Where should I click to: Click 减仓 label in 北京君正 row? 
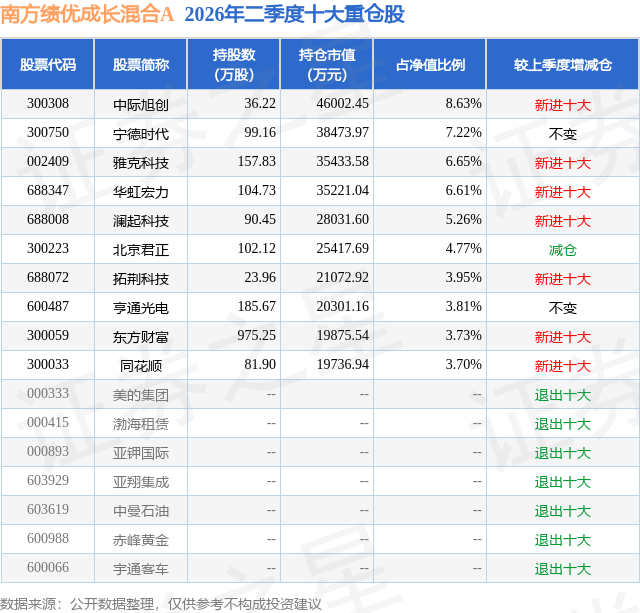pos(563,249)
